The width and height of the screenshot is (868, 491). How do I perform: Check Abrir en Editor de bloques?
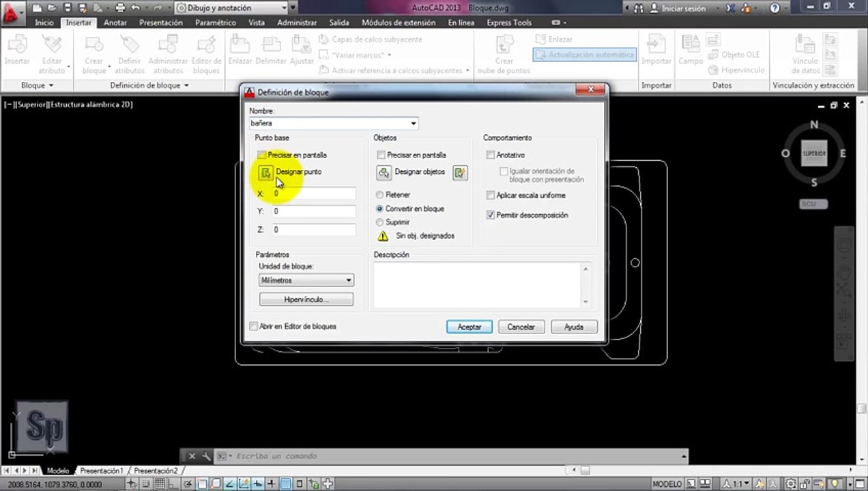tap(254, 327)
